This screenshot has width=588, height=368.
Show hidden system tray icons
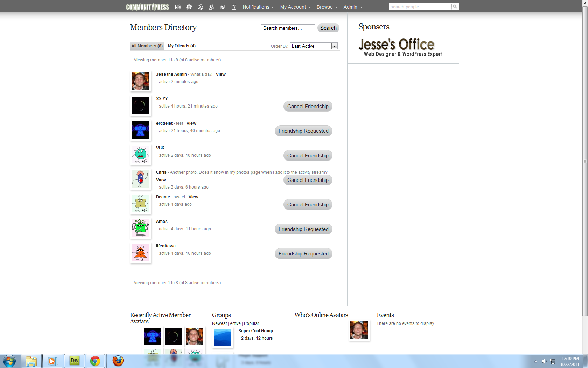coord(535,361)
